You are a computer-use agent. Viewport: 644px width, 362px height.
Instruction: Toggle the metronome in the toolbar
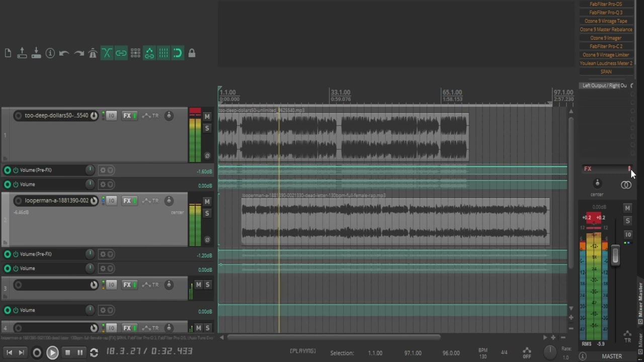pyautogui.click(x=93, y=53)
